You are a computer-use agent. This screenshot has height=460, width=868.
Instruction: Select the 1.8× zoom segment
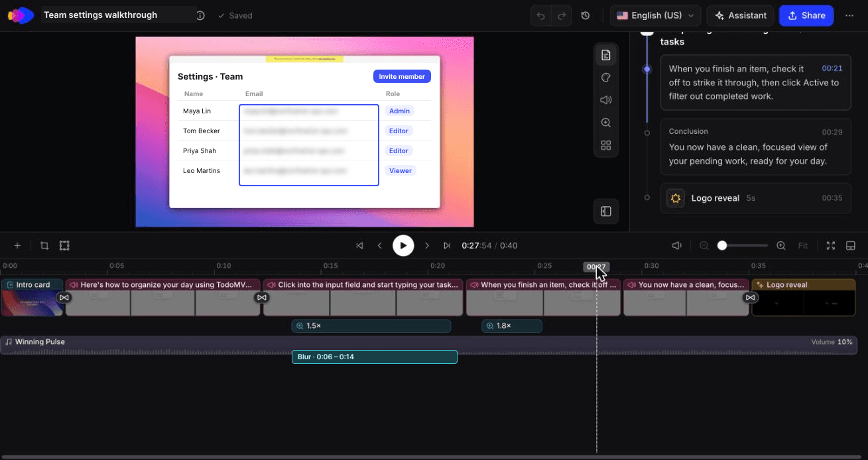click(x=512, y=326)
